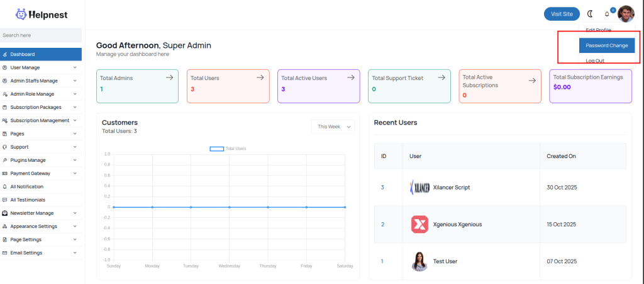Toggle dark mode moon icon
Image resolution: width=644 pixels, height=284 pixels.
590,14
